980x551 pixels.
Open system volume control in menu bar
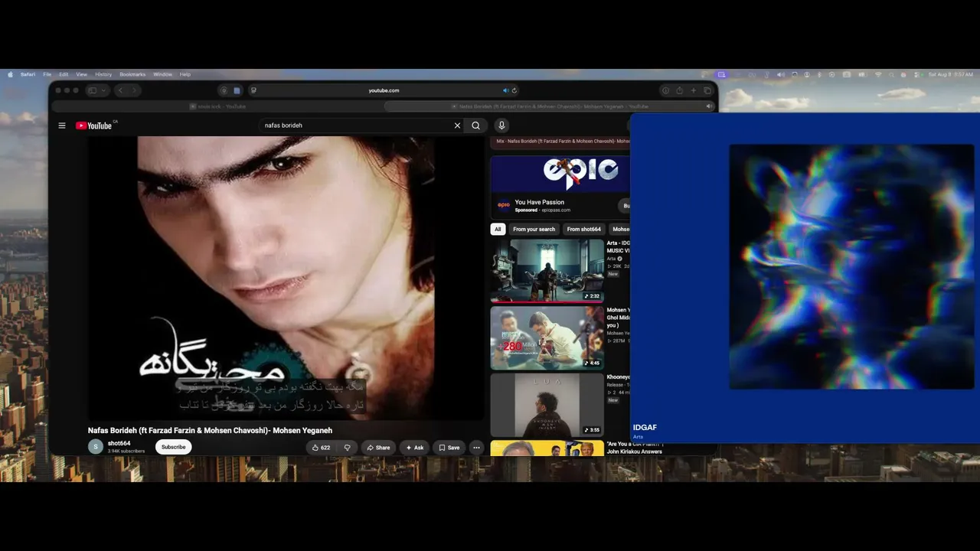pyautogui.click(x=780, y=74)
